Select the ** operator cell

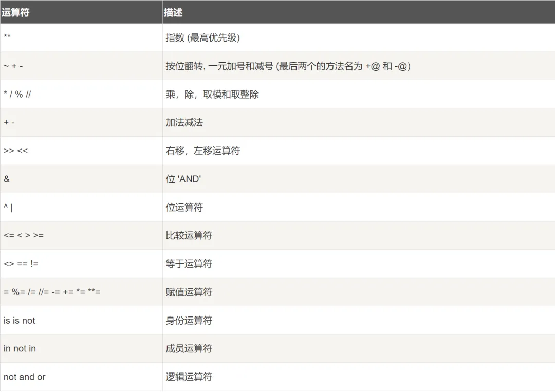coord(81,38)
